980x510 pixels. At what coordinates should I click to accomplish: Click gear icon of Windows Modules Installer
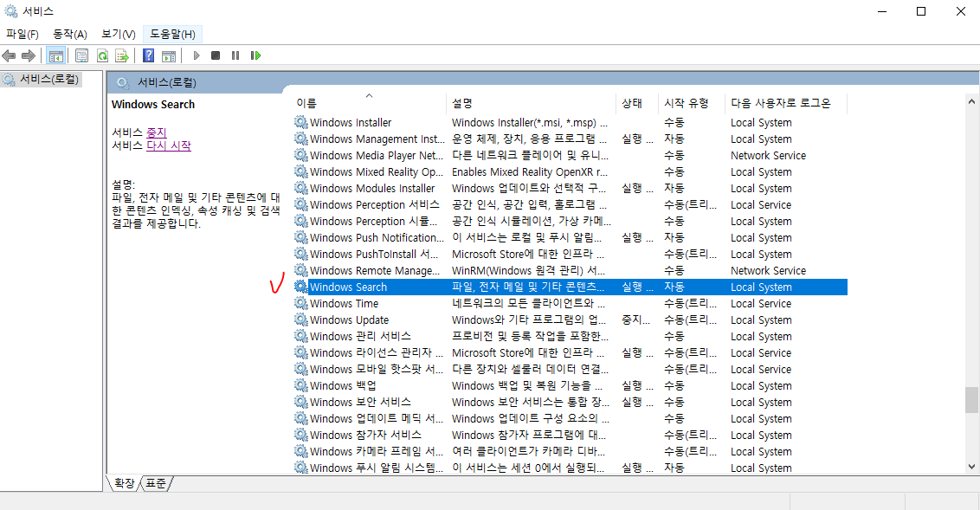(300, 188)
